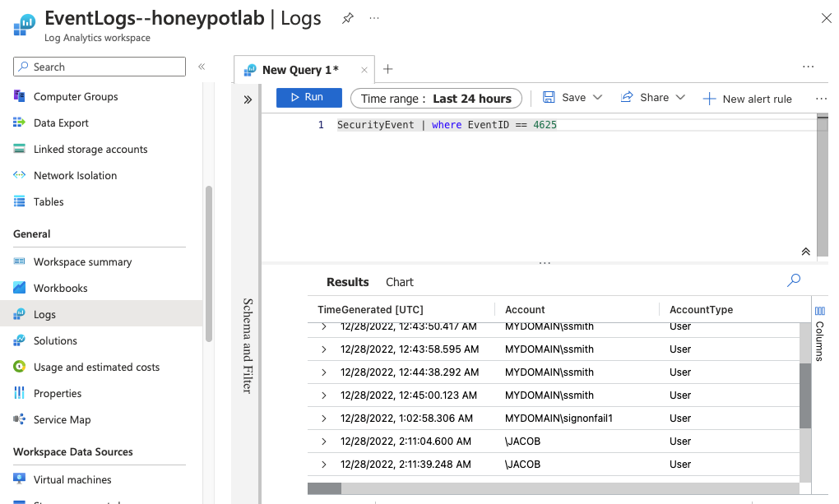Expand row 12:43:58.595 AM

click(324, 349)
